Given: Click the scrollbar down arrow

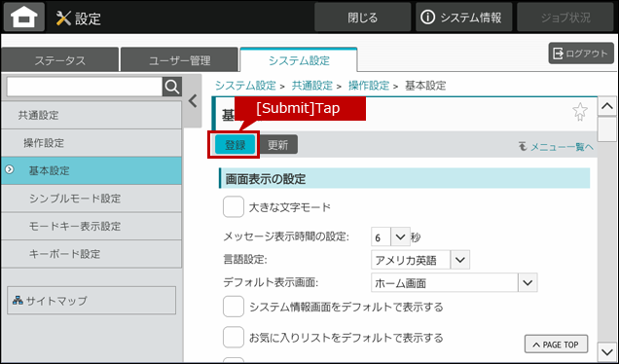Looking at the screenshot, I should tap(607, 351).
